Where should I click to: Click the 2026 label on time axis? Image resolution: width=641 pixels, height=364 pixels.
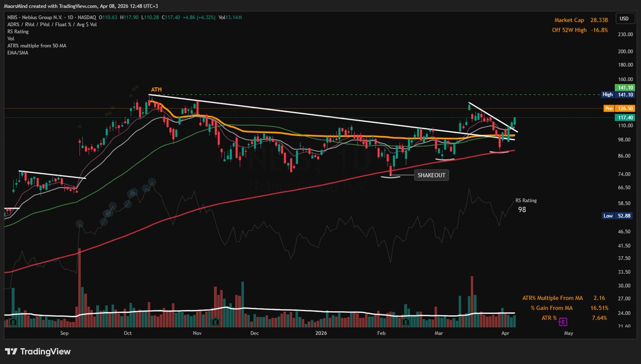pos(321,334)
